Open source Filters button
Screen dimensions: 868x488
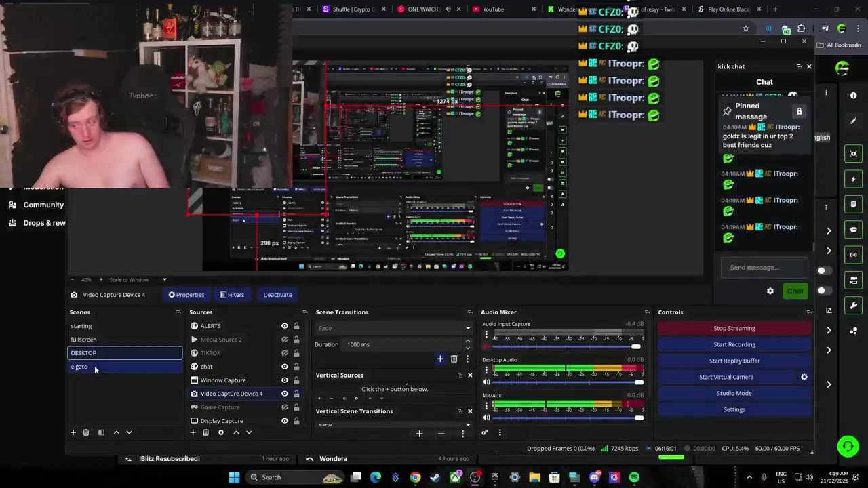point(232,295)
